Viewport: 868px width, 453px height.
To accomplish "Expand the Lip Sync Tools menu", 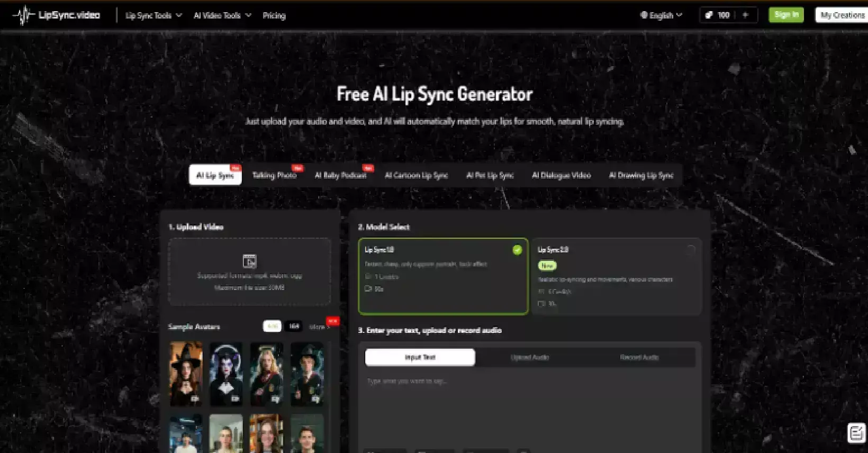I will (x=153, y=15).
